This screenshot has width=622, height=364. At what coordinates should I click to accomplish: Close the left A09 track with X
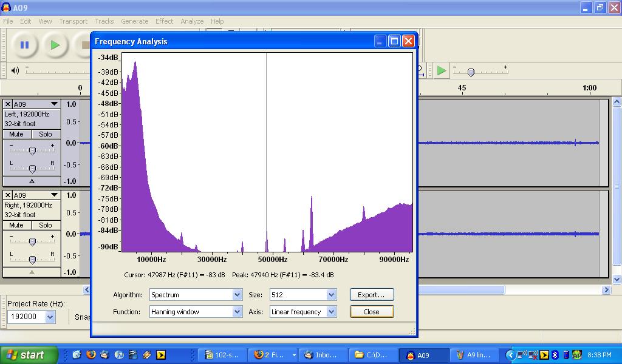pos(8,104)
